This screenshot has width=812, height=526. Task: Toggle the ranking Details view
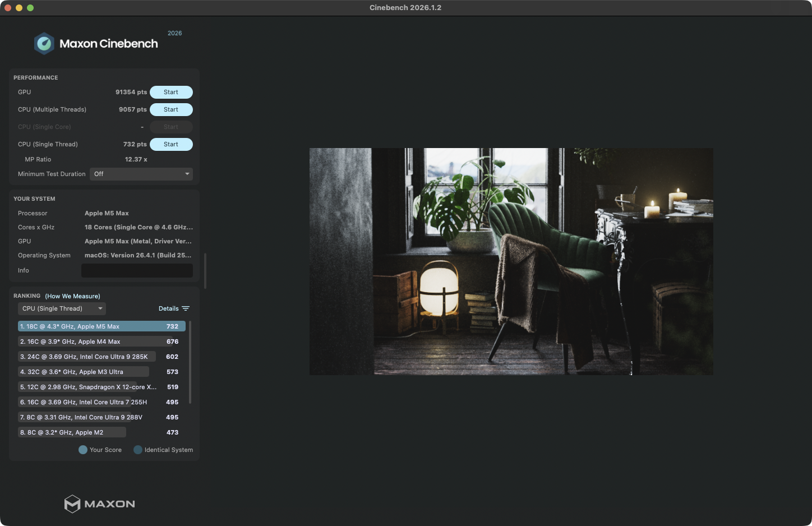pyautogui.click(x=174, y=308)
